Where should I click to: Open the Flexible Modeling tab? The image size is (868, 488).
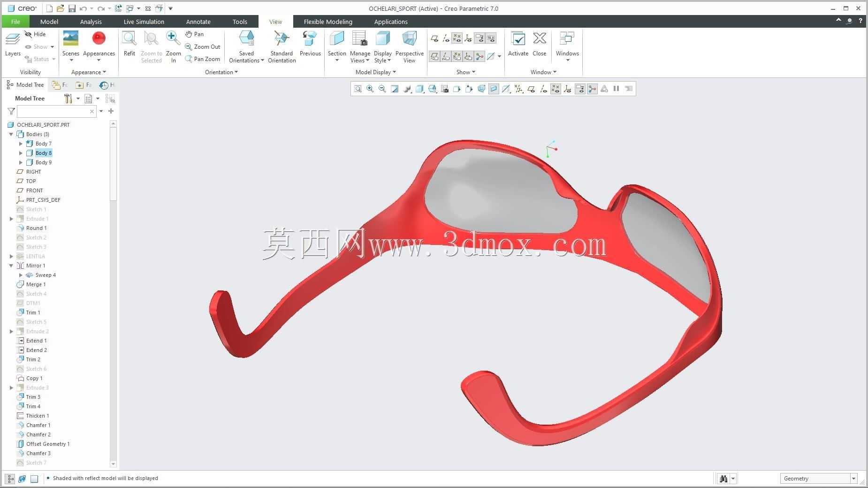[328, 22]
